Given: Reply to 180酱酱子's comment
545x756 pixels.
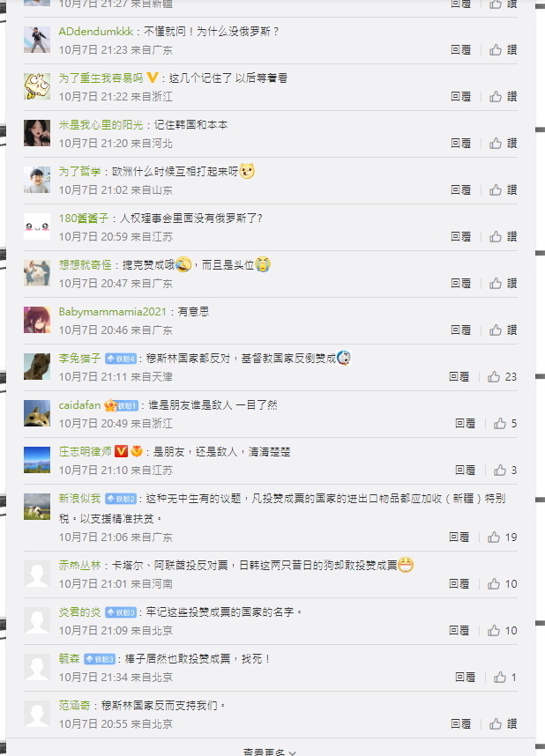Looking at the screenshot, I should [460, 237].
